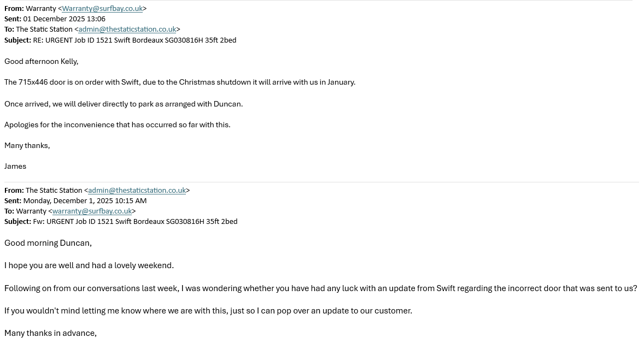Click the "Fw: URGENT Job ID 1521" subject line
The width and height of the screenshot is (644, 355).
click(135, 222)
